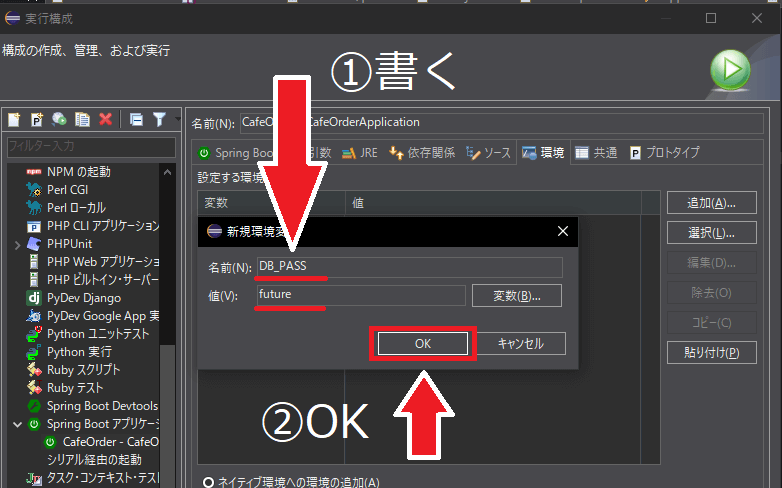Open the 依存関係 tab
Image resolution: width=782 pixels, height=488 pixels.
[x=421, y=153]
